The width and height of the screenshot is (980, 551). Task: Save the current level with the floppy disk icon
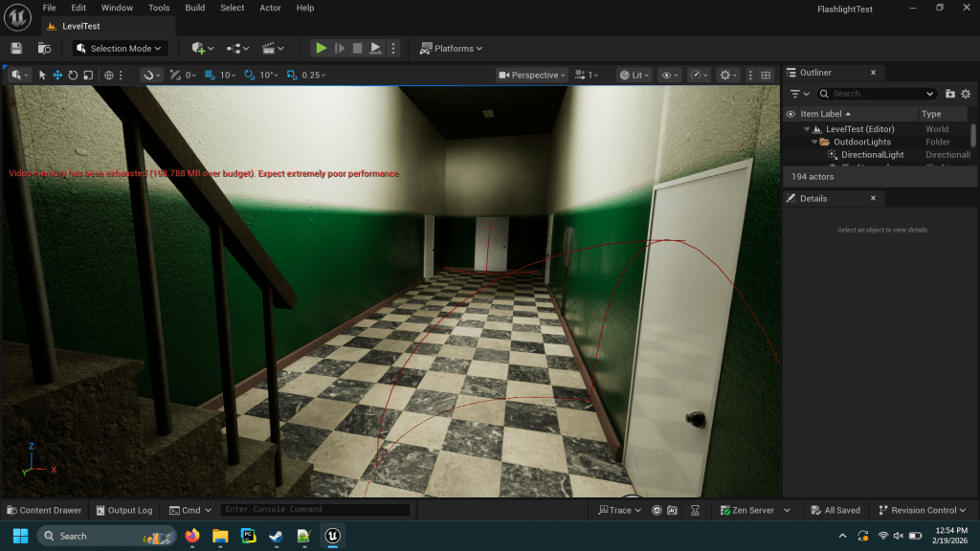tap(16, 48)
